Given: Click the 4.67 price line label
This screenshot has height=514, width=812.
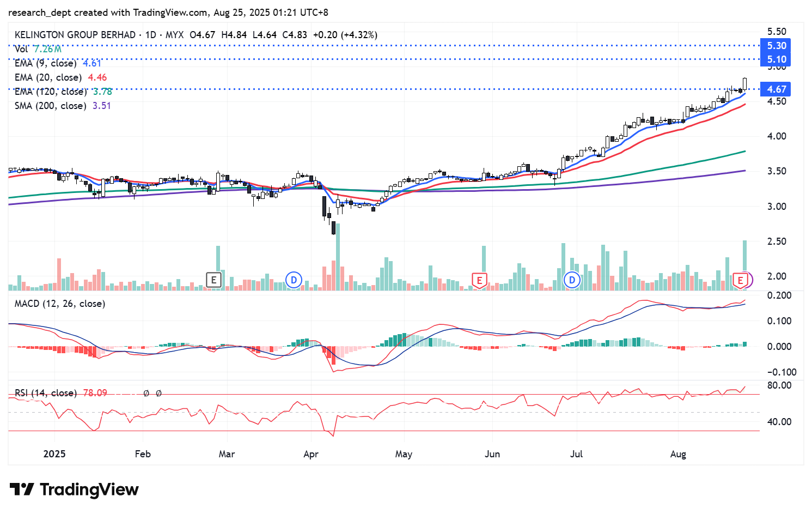Looking at the screenshot, I should [x=777, y=89].
